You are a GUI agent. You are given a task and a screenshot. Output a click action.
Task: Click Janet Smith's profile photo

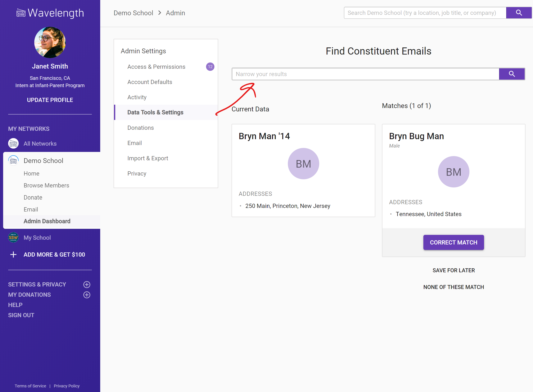coord(50,42)
